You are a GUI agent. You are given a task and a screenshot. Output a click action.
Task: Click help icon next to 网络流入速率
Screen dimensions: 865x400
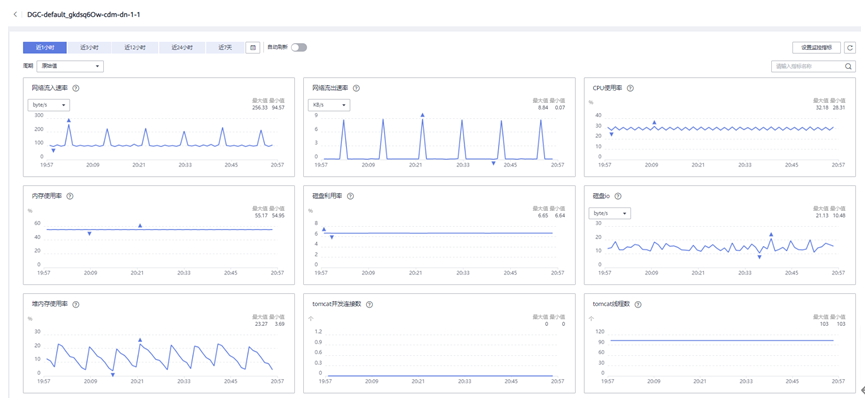76,88
